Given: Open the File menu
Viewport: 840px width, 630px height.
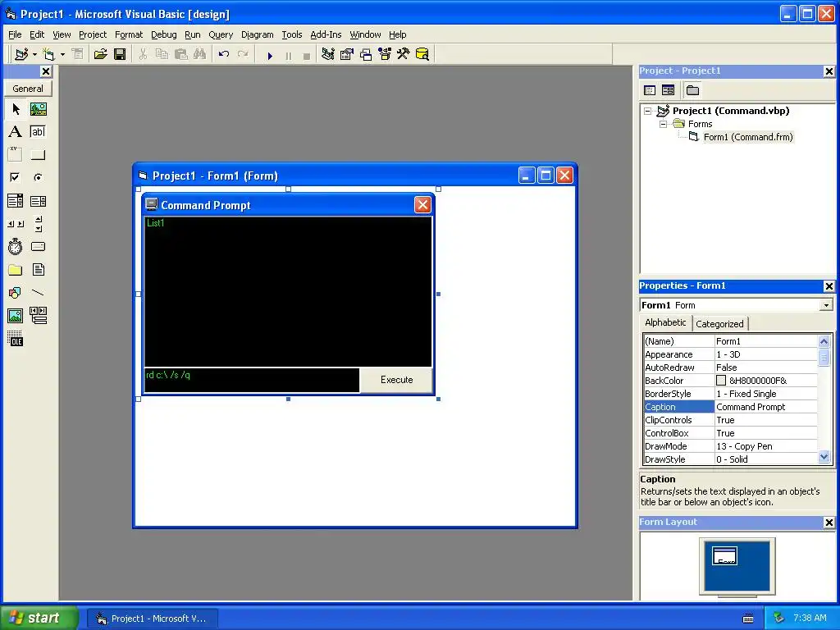Looking at the screenshot, I should [15, 34].
